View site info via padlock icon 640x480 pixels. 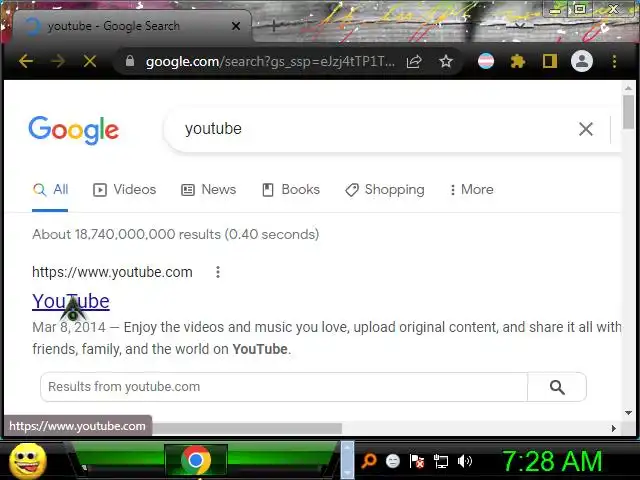(x=130, y=61)
